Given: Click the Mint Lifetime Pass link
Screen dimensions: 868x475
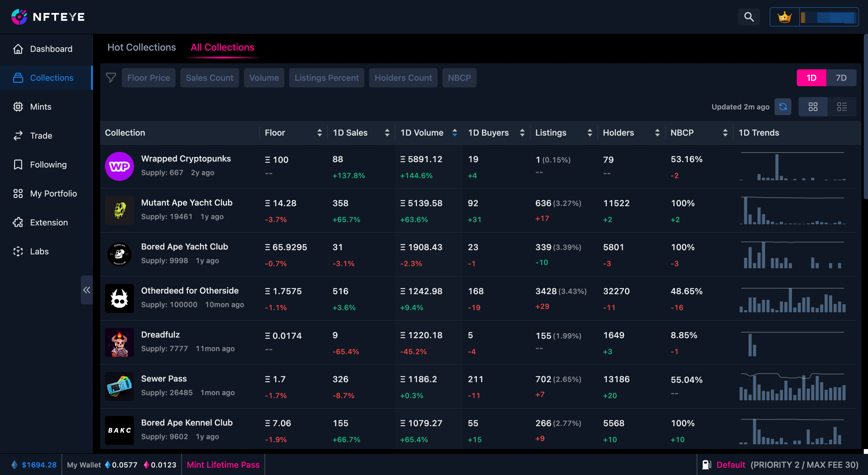Looking at the screenshot, I should click(223, 464).
